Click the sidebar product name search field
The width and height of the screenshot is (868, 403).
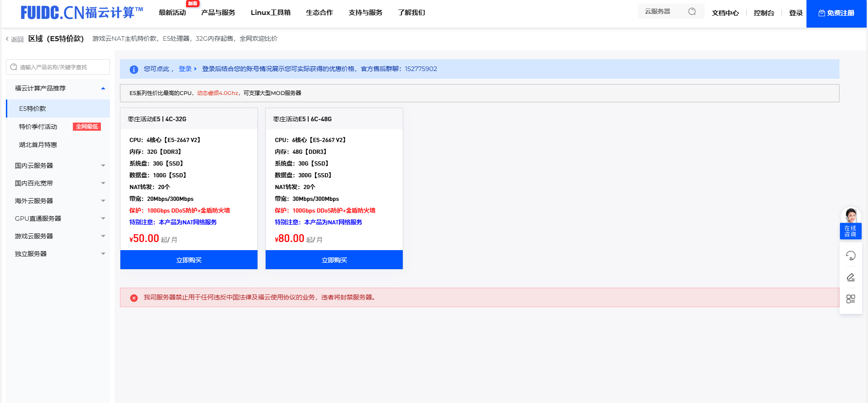58,67
